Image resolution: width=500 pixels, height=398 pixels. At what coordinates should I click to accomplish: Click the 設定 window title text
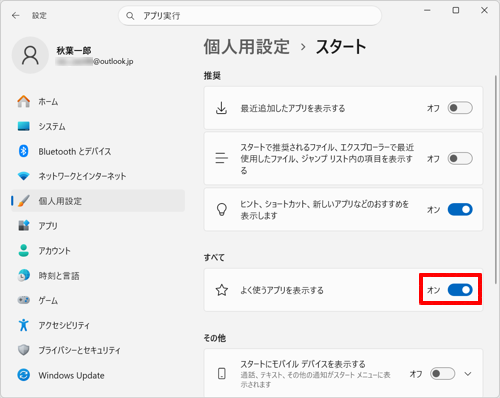click(39, 16)
